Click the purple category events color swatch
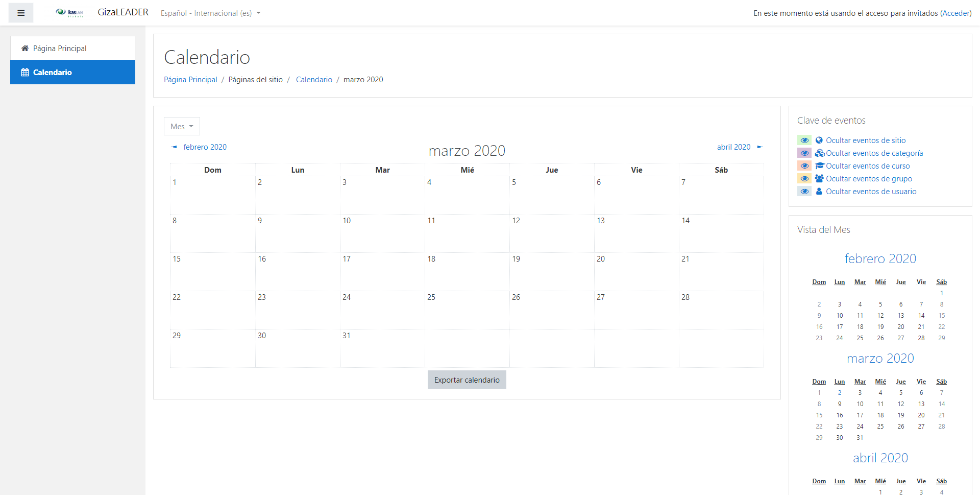The image size is (980, 495). (x=804, y=153)
